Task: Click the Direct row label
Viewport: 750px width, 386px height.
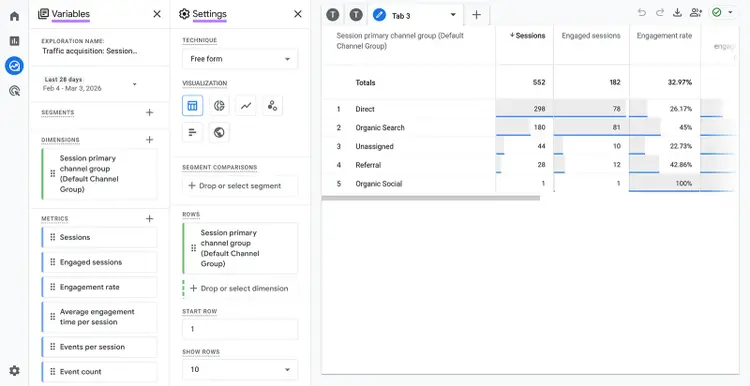Action: tap(365, 109)
